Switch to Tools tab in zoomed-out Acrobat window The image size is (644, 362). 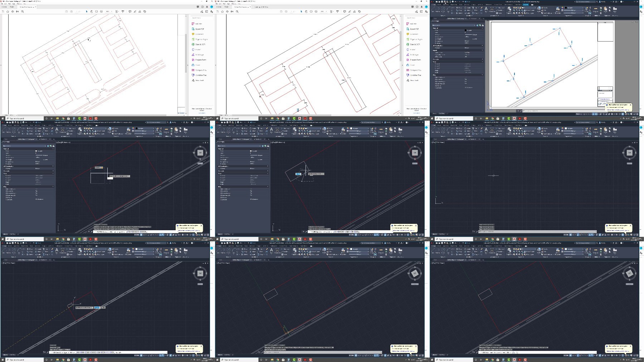[12, 7]
